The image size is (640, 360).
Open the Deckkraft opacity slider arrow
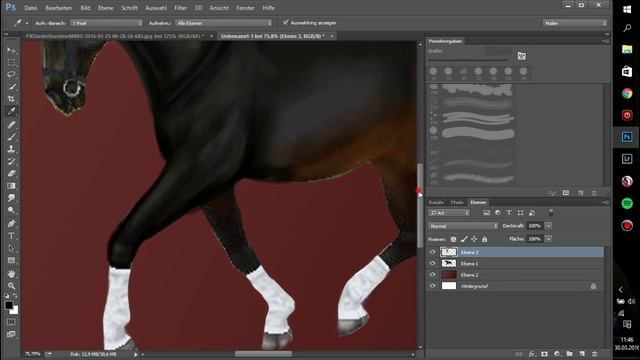[x=549, y=226]
